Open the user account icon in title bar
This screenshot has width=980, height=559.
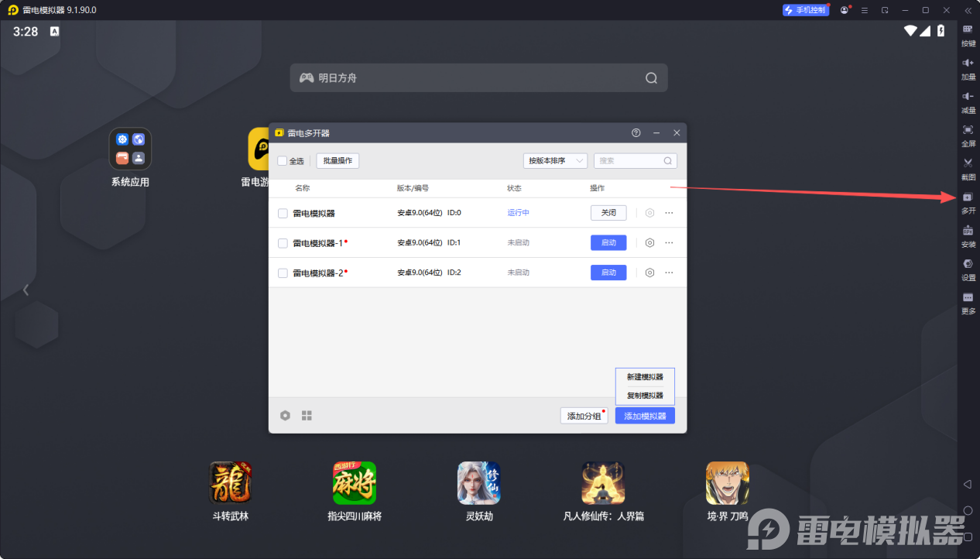pyautogui.click(x=845, y=10)
